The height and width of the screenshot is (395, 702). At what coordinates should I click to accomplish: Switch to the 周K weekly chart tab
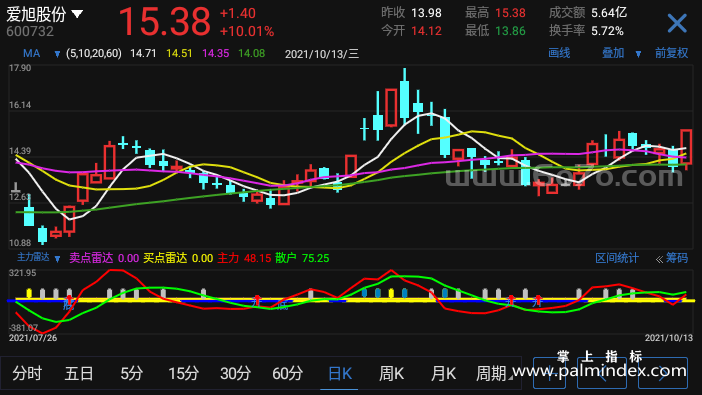point(391,373)
